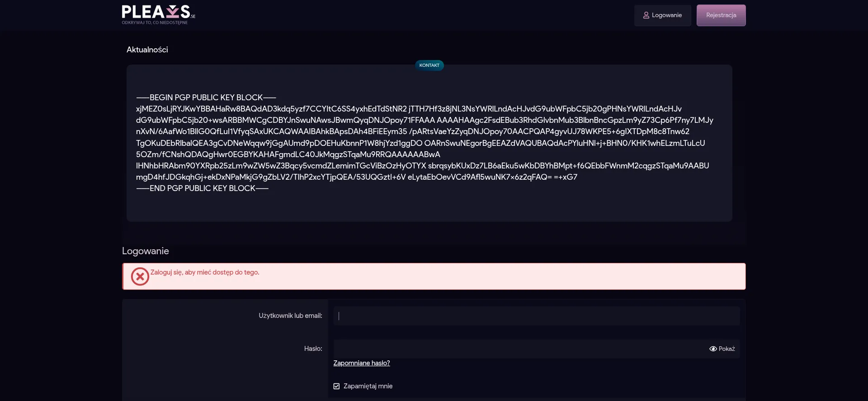868x401 pixels.
Task: Click the red X error icon
Action: point(140,276)
